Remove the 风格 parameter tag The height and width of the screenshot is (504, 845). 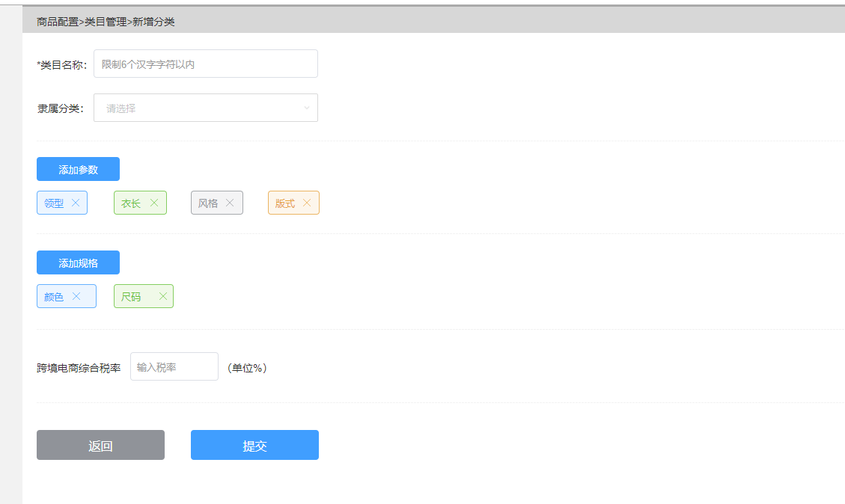coord(230,203)
